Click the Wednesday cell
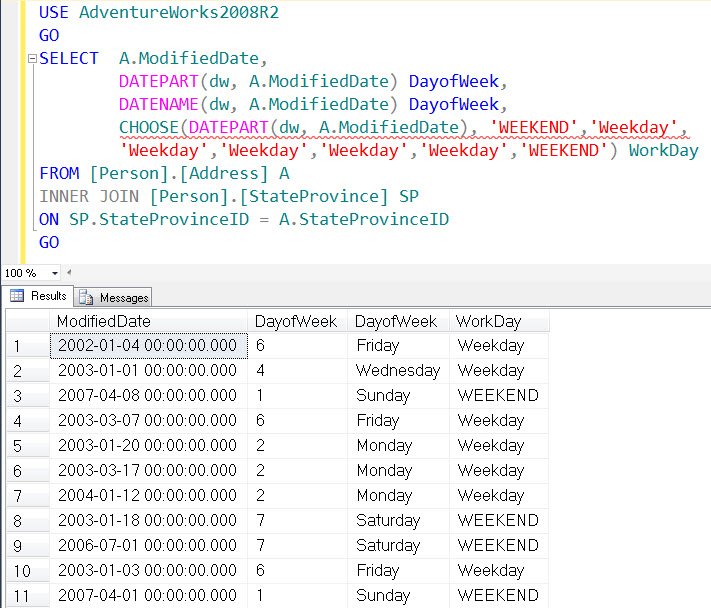The image size is (711, 608). click(398, 371)
